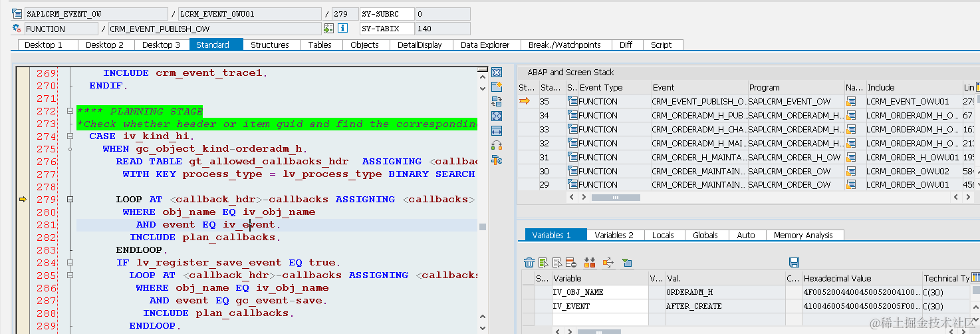Open the Break./Watchpoints tab
This screenshot has height=334, width=980.
[x=564, y=45]
